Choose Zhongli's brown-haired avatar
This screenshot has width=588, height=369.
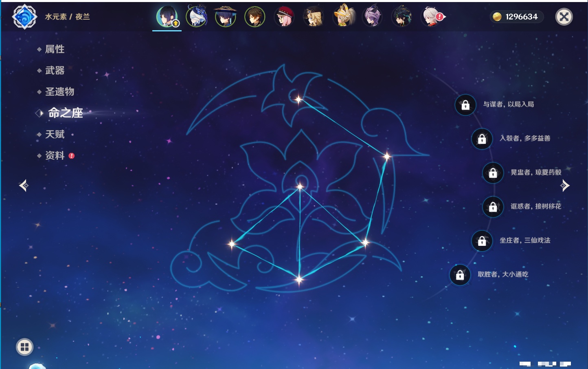[x=255, y=17]
